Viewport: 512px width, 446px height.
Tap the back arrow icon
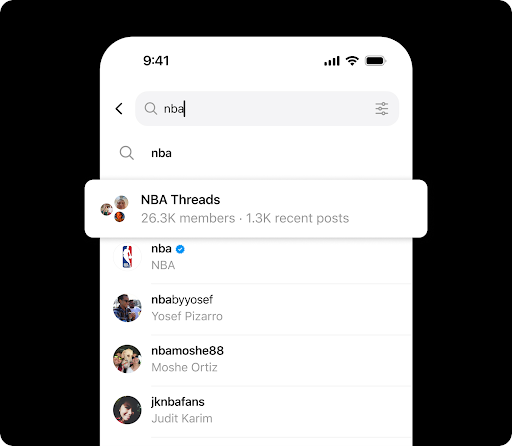click(x=119, y=109)
